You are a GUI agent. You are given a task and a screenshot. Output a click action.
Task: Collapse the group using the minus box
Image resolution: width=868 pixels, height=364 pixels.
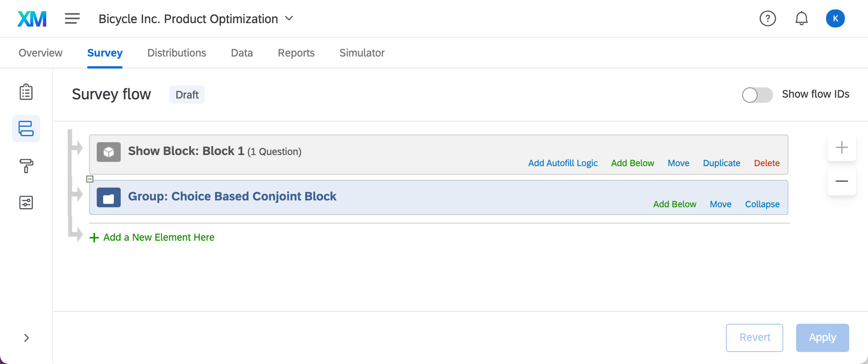tap(90, 179)
